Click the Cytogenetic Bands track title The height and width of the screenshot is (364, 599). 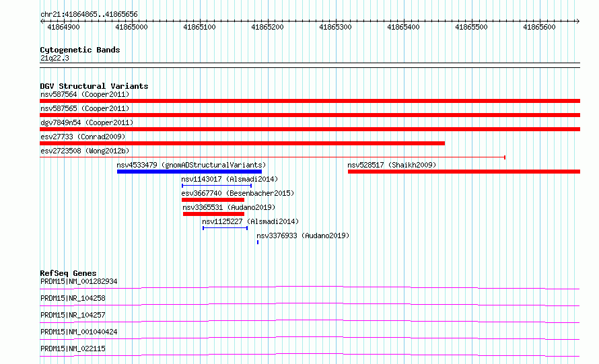point(80,50)
